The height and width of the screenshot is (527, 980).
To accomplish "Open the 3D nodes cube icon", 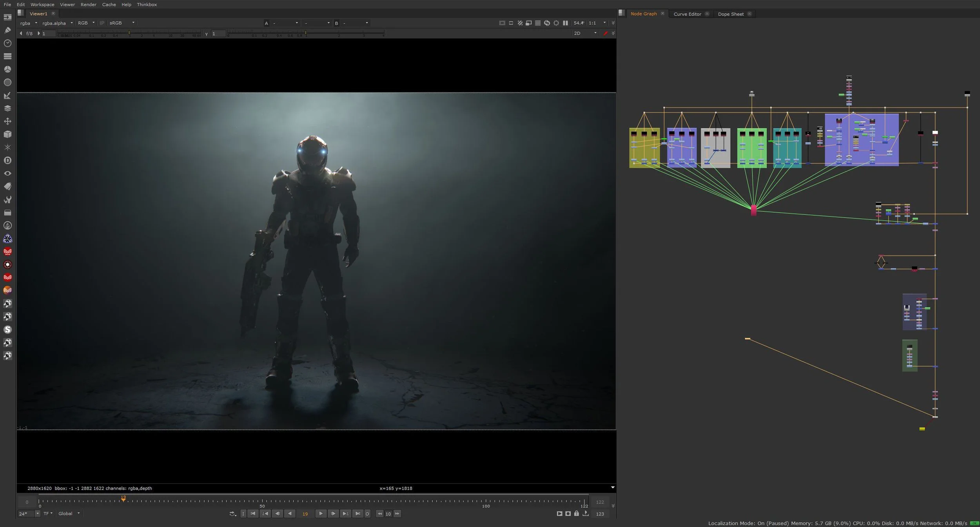I will (x=7, y=134).
